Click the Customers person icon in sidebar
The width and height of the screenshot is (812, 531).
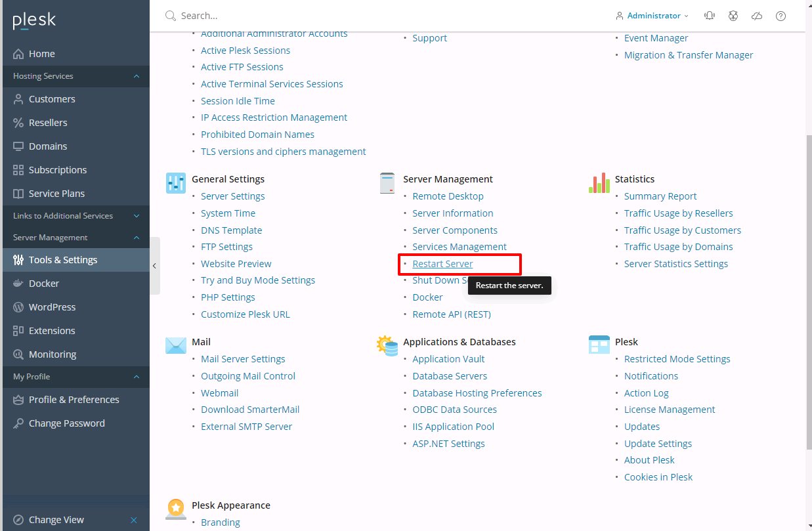18,99
